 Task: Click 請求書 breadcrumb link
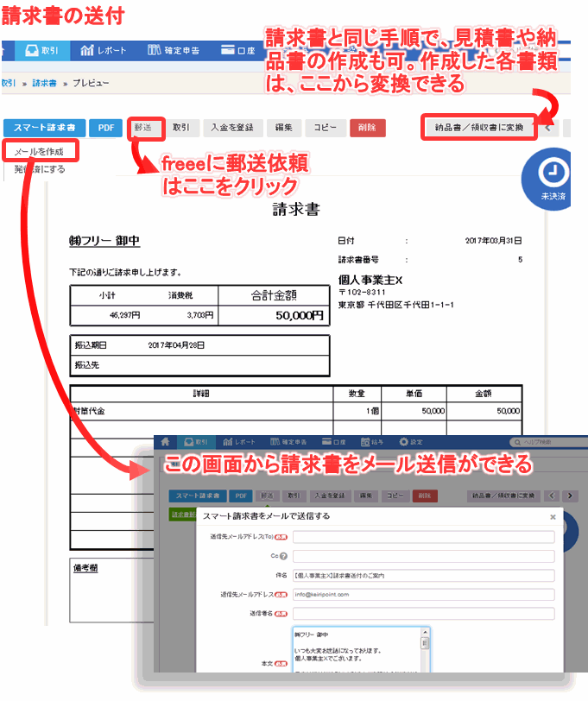point(44,83)
